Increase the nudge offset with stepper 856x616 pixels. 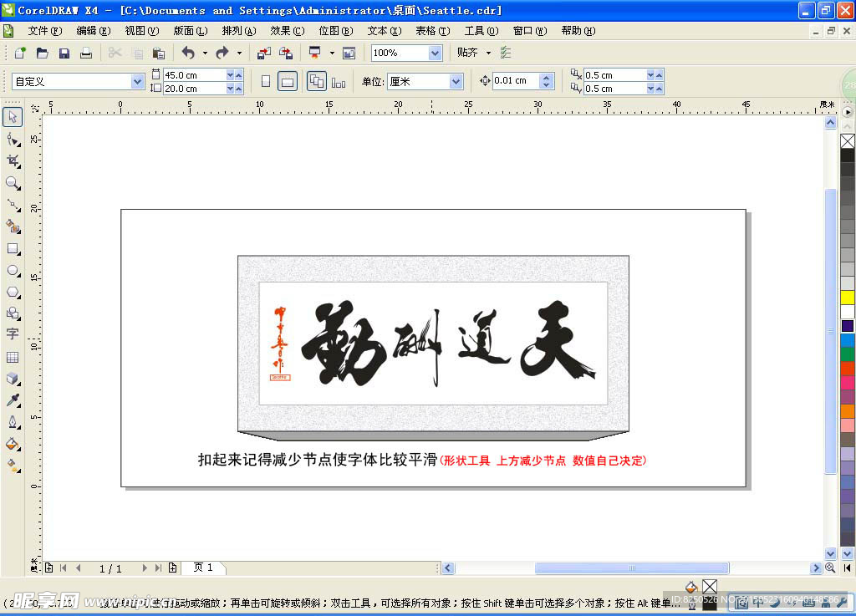point(547,77)
